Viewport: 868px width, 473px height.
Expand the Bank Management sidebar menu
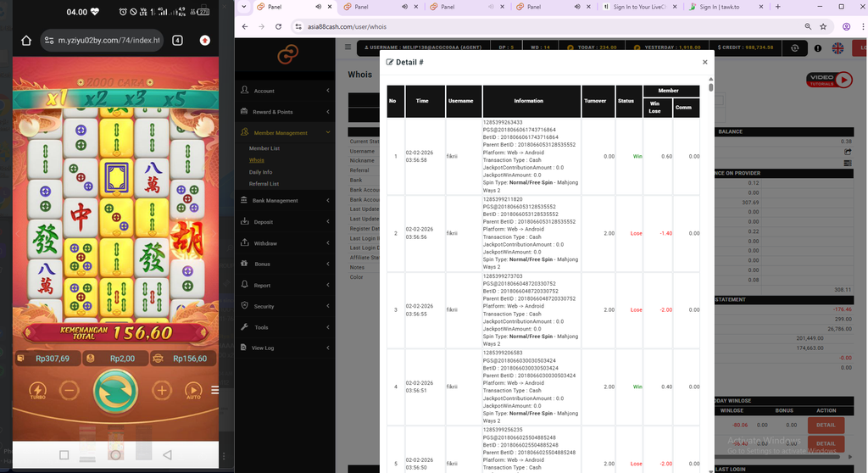pyautogui.click(x=286, y=201)
